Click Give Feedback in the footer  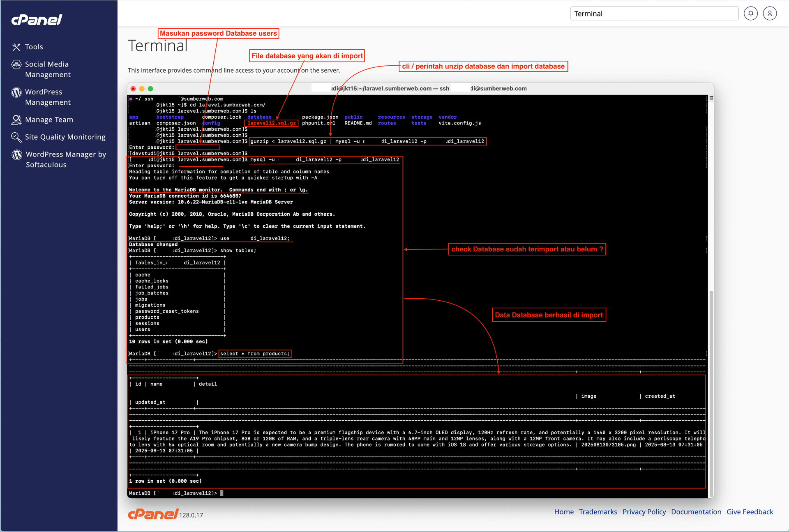[x=750, y=512]
